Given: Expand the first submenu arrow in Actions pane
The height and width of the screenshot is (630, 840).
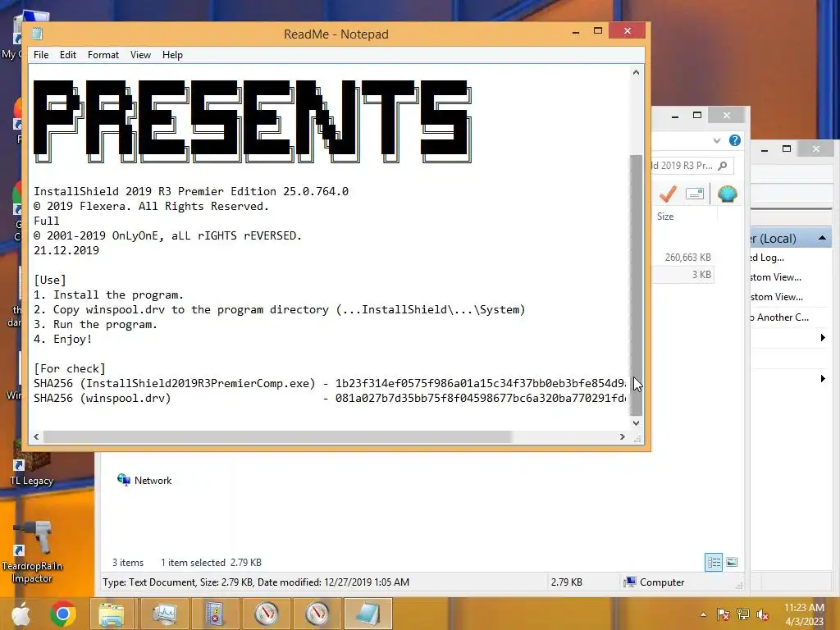Looking at the screenshot, I should (x=823, y=337).
